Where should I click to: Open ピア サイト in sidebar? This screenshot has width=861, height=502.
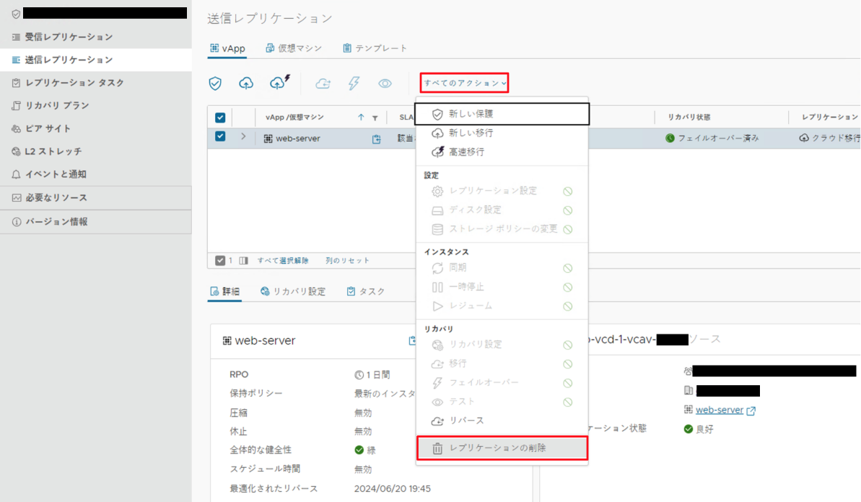pos(96,129)
